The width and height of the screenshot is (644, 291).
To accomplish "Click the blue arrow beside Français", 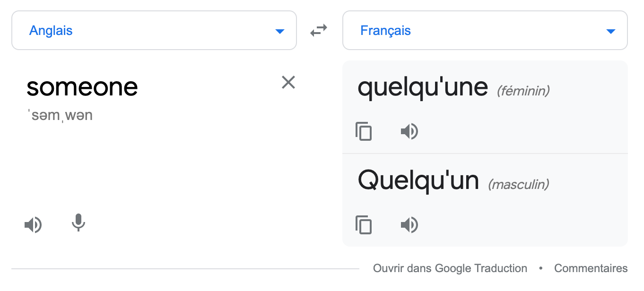I will 611,32.
